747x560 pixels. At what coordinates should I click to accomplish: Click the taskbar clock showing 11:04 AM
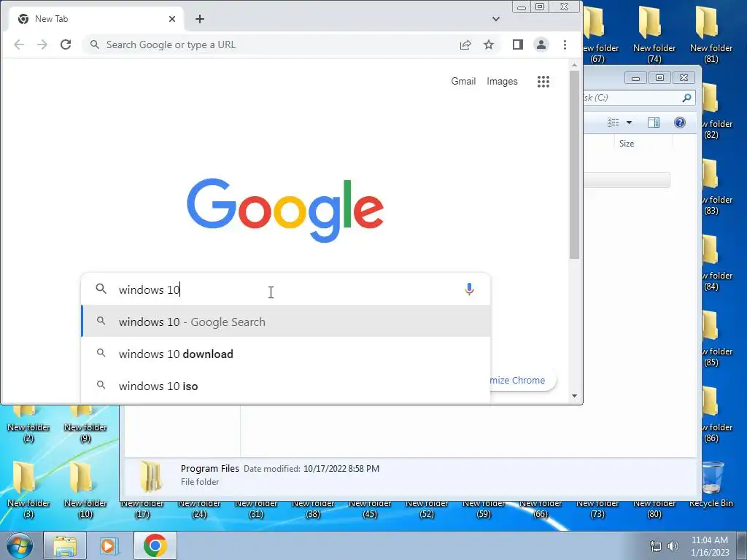[710, 546]
